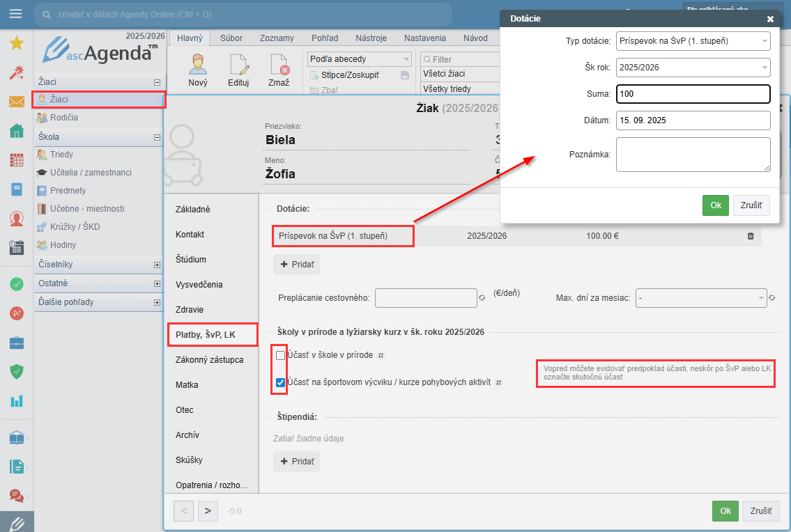Expand the Číselníky section

[157, 265]
